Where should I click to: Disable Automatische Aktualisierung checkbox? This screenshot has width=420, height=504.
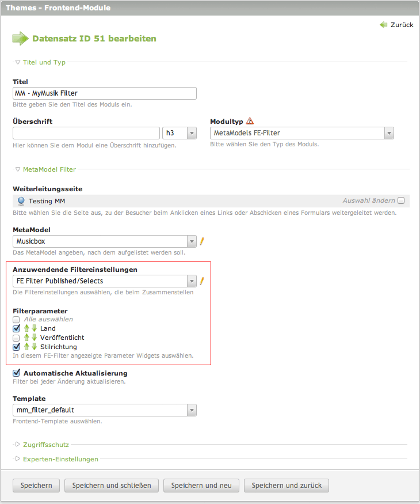(16, 373)
